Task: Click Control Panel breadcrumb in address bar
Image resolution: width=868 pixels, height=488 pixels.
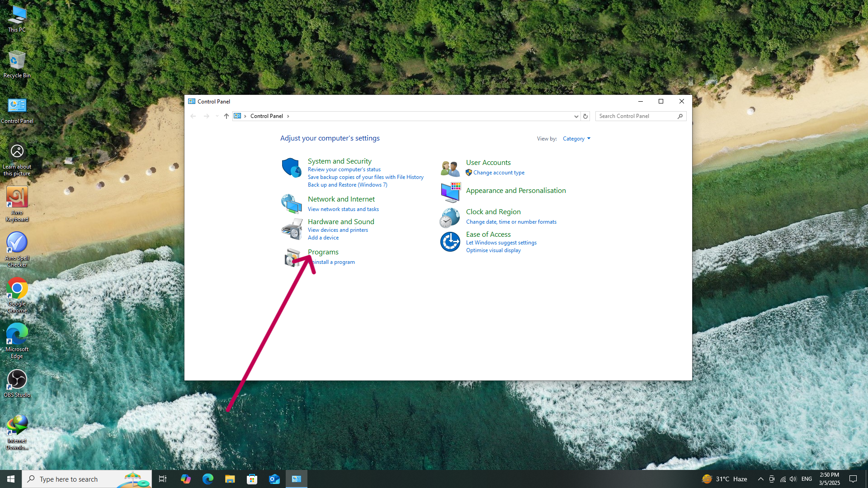Action: (x=266, y=116)
